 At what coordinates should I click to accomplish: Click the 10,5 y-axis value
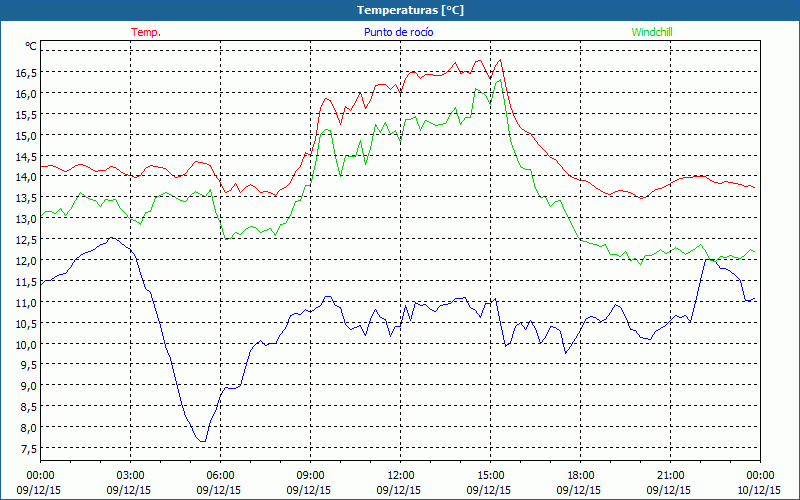pos(26,323)
